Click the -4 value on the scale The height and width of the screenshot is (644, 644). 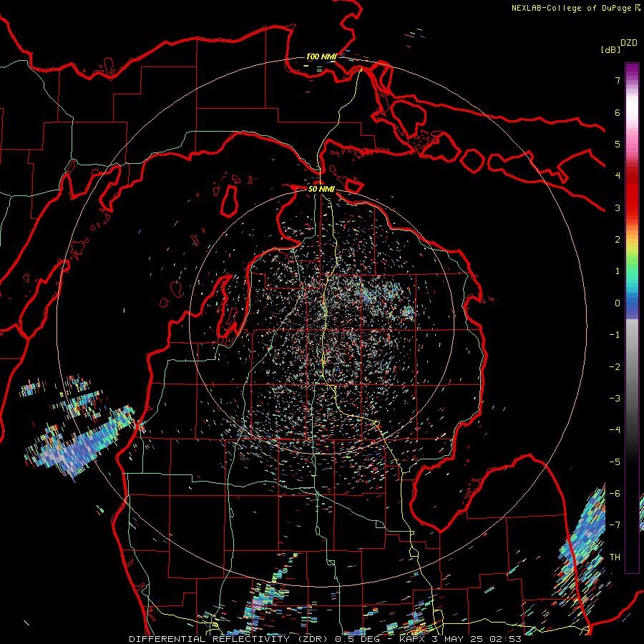tap(615, 430)
